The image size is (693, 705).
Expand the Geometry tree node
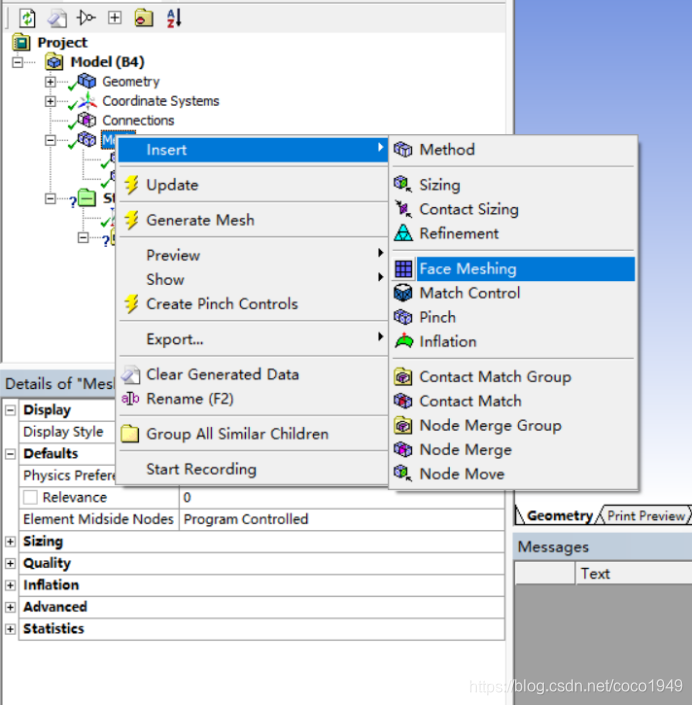tap(50, 82)
